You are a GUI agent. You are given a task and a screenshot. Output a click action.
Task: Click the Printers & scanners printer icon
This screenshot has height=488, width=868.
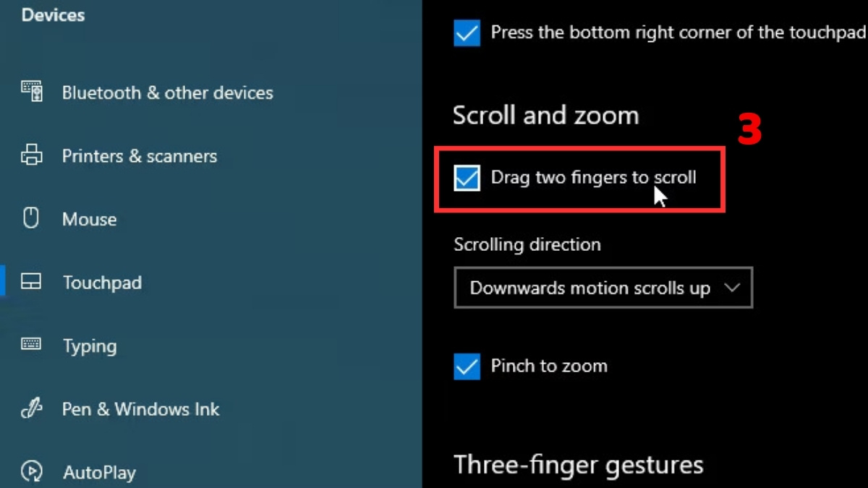point(32,155)
